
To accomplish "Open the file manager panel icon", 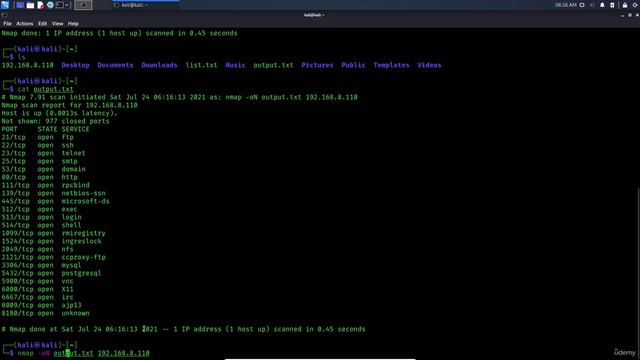I will pos(30,5).
